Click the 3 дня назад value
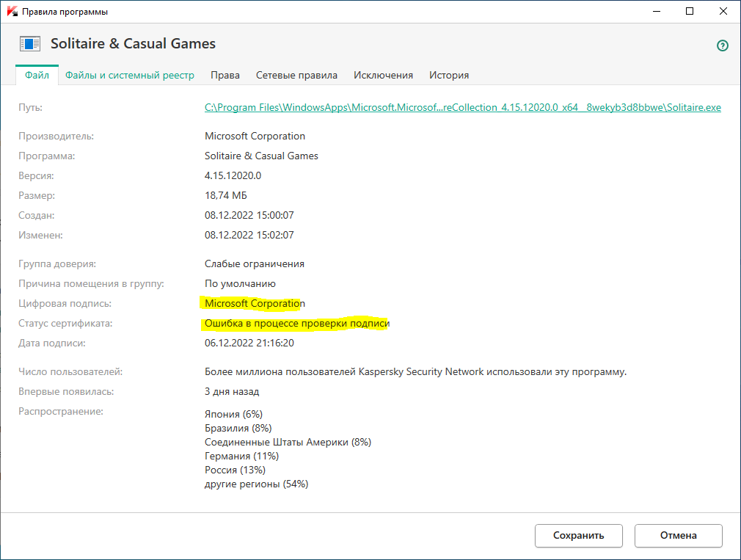The width and height of the screenshot is (741, 560). (x=232, y=392)
